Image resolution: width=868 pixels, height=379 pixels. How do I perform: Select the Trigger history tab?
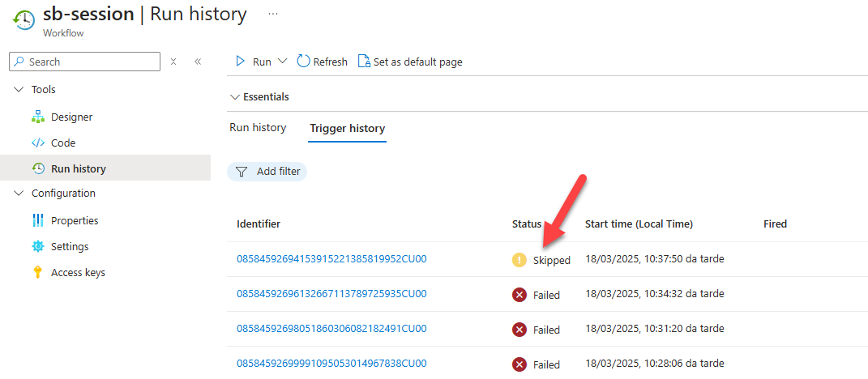[347, 129]
